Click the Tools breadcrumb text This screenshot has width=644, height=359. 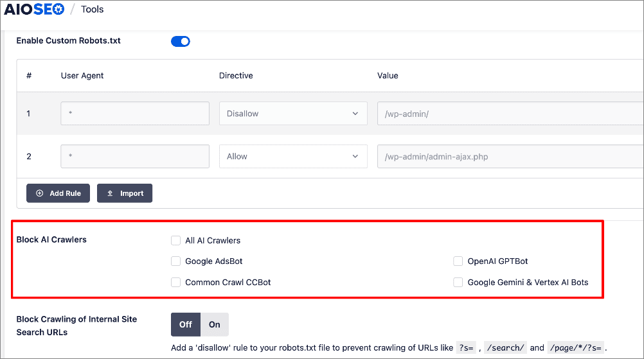pos(92,9)
